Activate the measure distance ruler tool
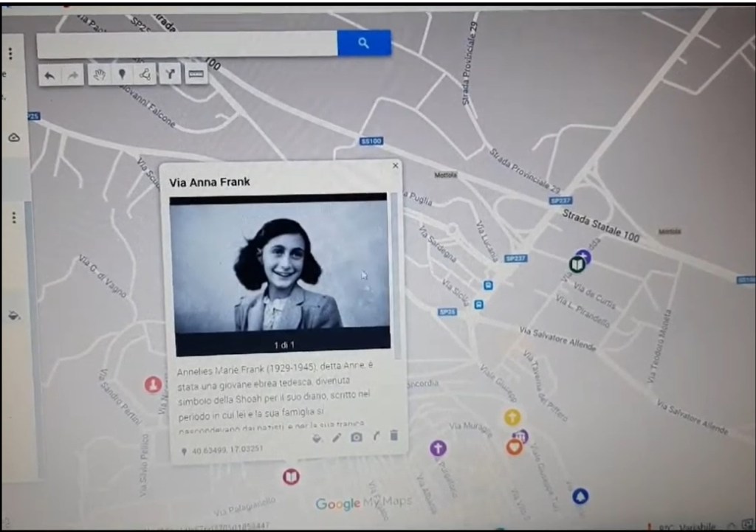The width and height of the screenshot is (756, 532). coord(196,75)
